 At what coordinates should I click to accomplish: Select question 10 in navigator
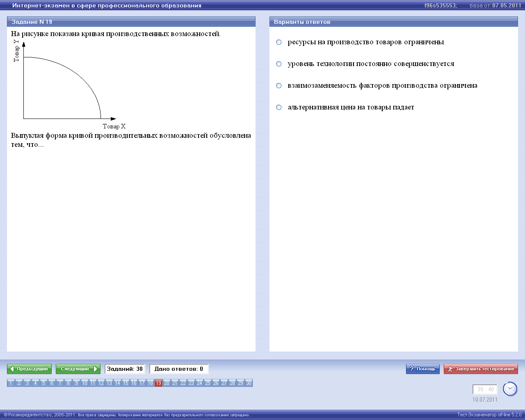click(84, 383)
